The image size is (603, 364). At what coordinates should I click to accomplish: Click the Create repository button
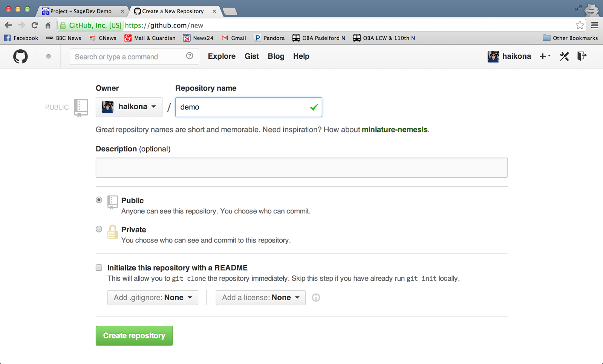[134, 335]
